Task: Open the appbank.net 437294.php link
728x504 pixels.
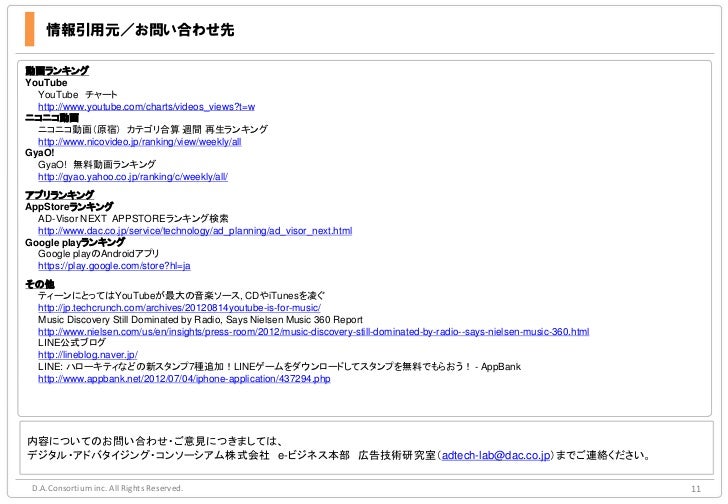Action: [x=184, y=379]
